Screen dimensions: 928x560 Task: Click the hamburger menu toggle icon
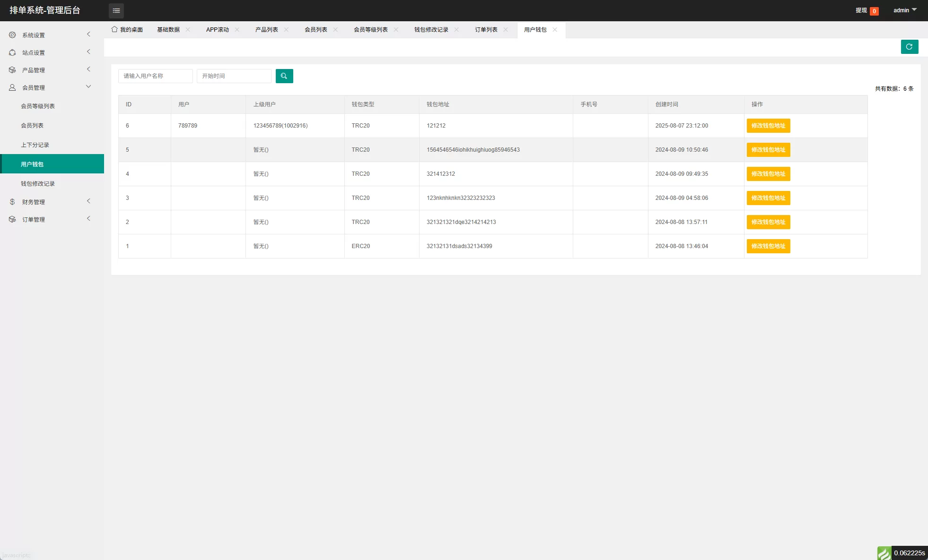116,10
